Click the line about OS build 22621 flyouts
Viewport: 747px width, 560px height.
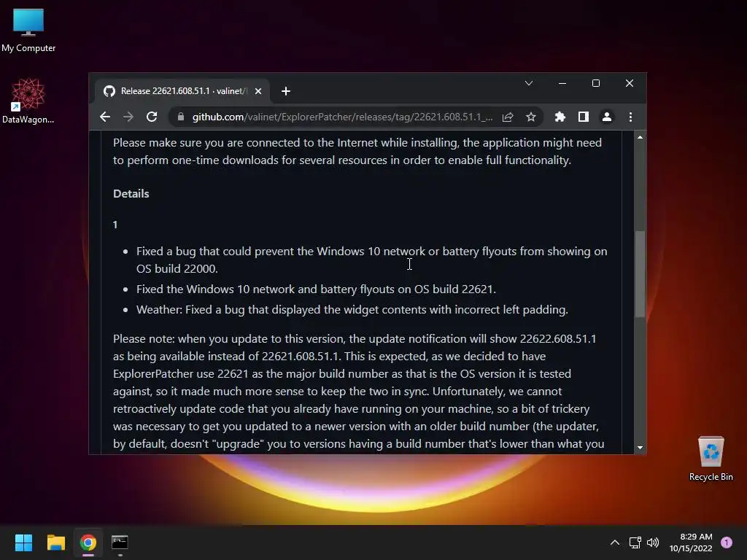point(316,289)
